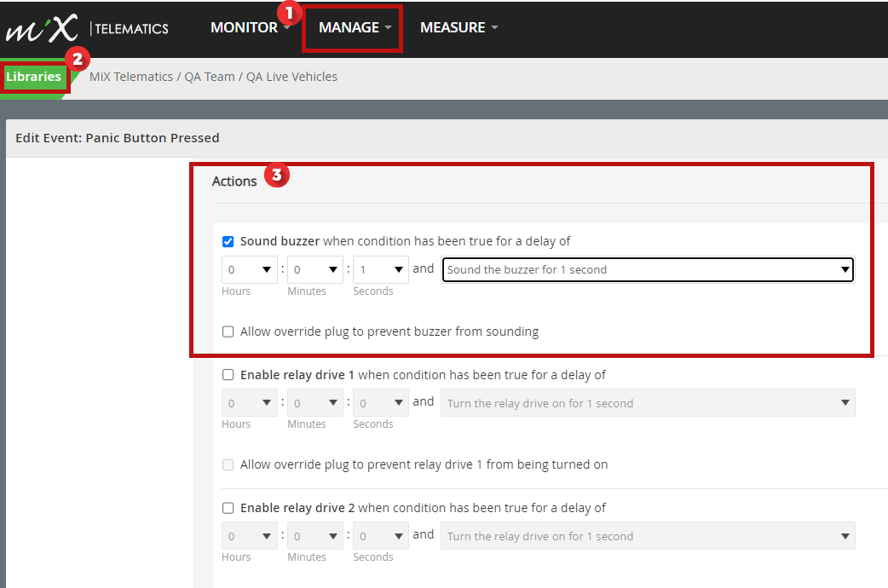888x588 pixels.
Task: Open buzzer delay Minutes dropdown
Action: coord(314,269)
